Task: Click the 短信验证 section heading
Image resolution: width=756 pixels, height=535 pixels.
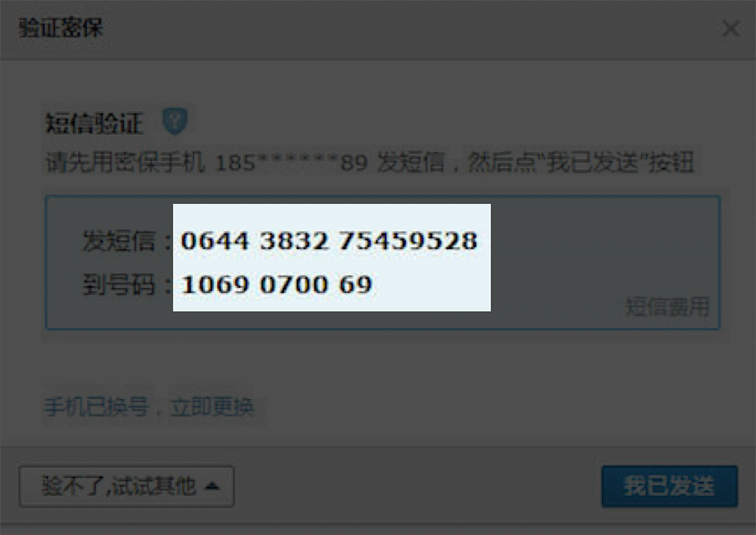Action: tap(94, 123)
